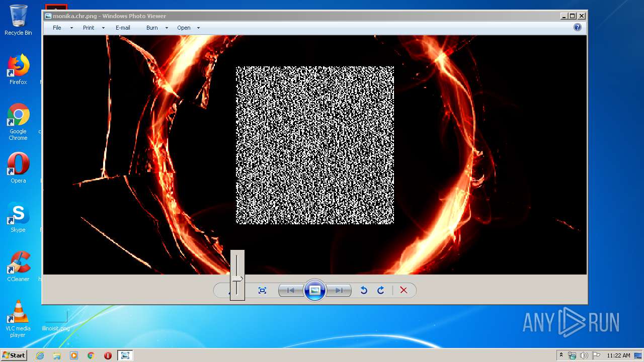Launch Internet Explorer from taskbar
644x362 pixels.
click(40, 355)
